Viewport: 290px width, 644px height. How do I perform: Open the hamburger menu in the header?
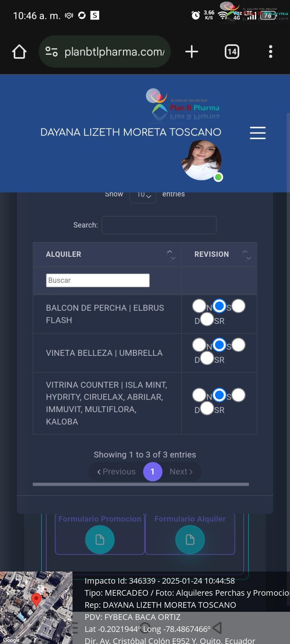point(258,133)
